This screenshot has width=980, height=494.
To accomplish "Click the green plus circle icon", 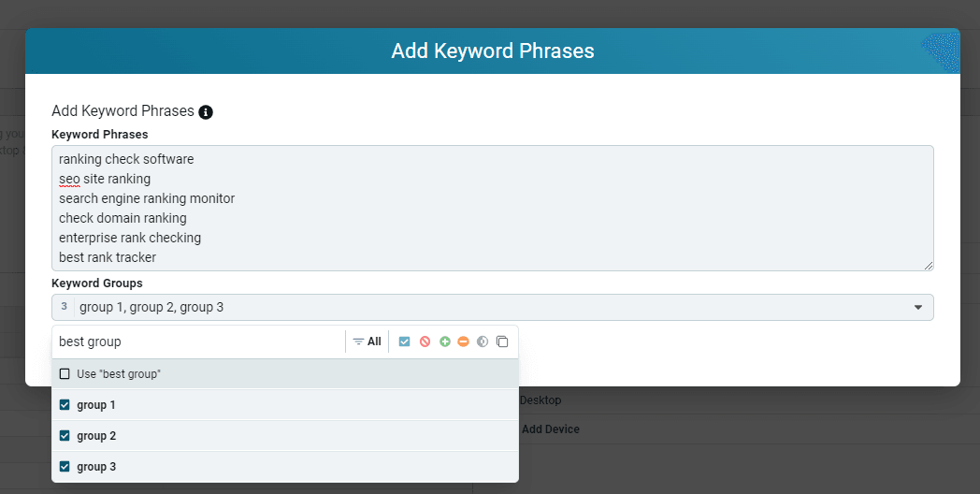I will 445,341.
